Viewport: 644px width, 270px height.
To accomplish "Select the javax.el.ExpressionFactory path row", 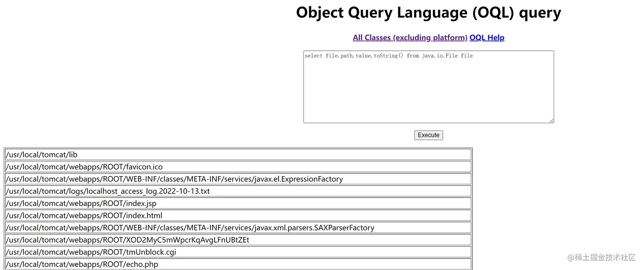I will 238,179.
